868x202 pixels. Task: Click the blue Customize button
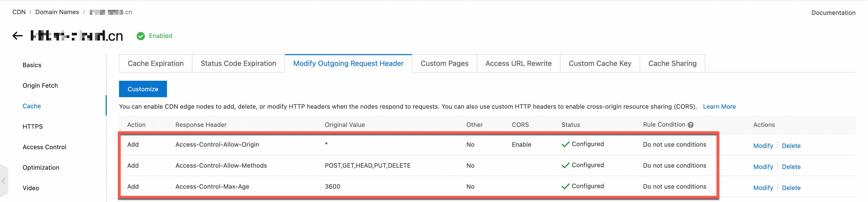click(143, 89)
